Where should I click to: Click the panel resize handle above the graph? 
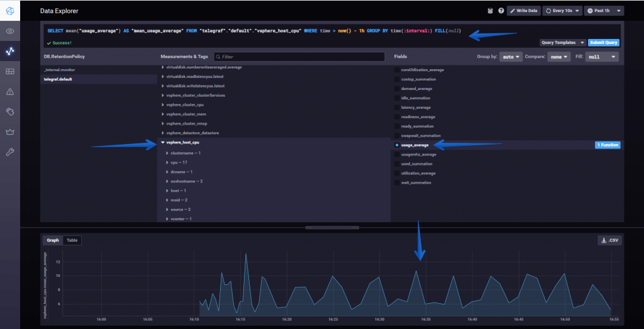(332, 228)
